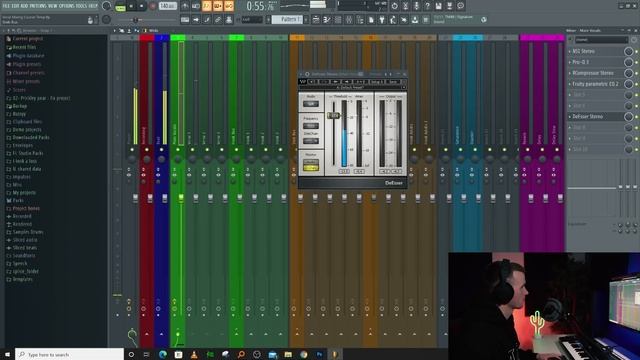This screenshot has height=360, width=640.
Task: Open the Pro-Q 3 slot arrow menu
Action: coord(570,62)
